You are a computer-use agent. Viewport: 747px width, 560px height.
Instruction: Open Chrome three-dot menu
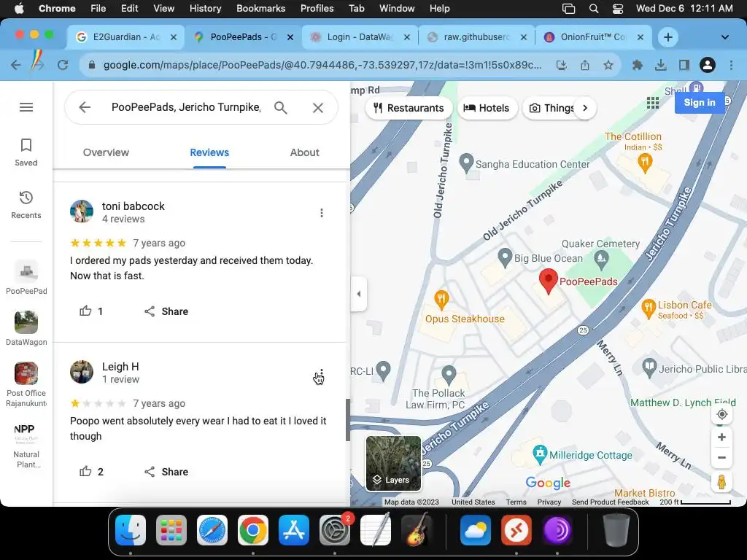(x=731, y=65)
